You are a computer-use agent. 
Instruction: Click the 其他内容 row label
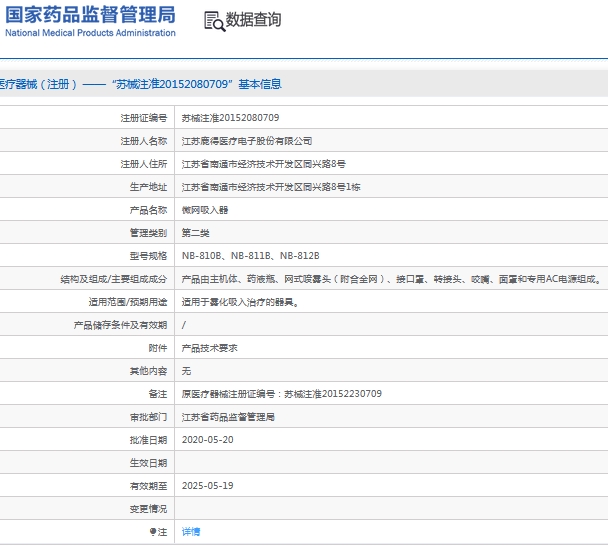click(x=148, y=371)
